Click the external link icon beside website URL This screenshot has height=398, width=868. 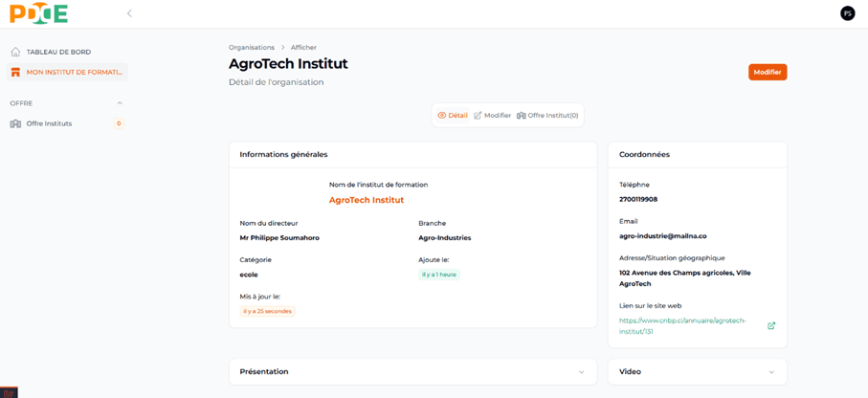coord(771,326)
